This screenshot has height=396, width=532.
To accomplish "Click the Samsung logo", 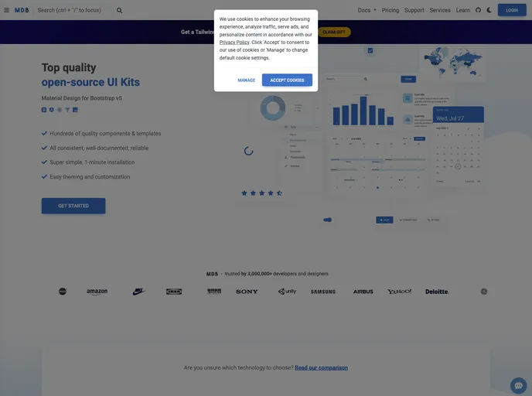I will pyautogui.click(x=322, y=292).
